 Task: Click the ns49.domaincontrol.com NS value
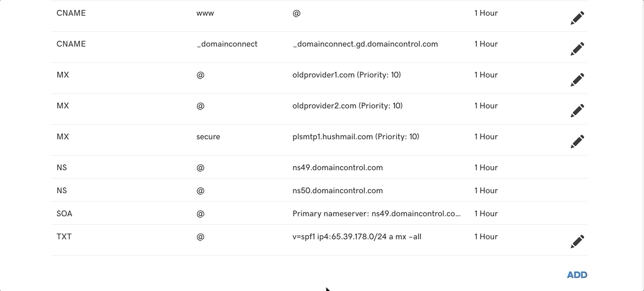pos(338,167)
